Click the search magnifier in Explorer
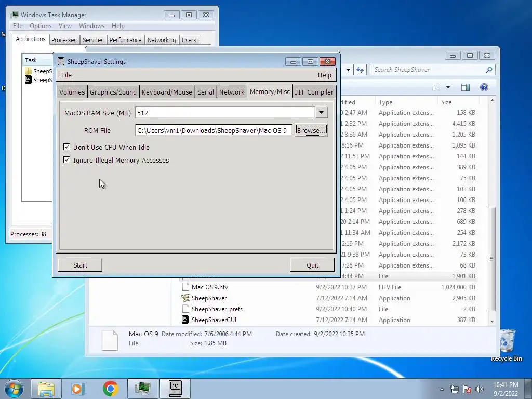The image size is (532, 399). 489,70
